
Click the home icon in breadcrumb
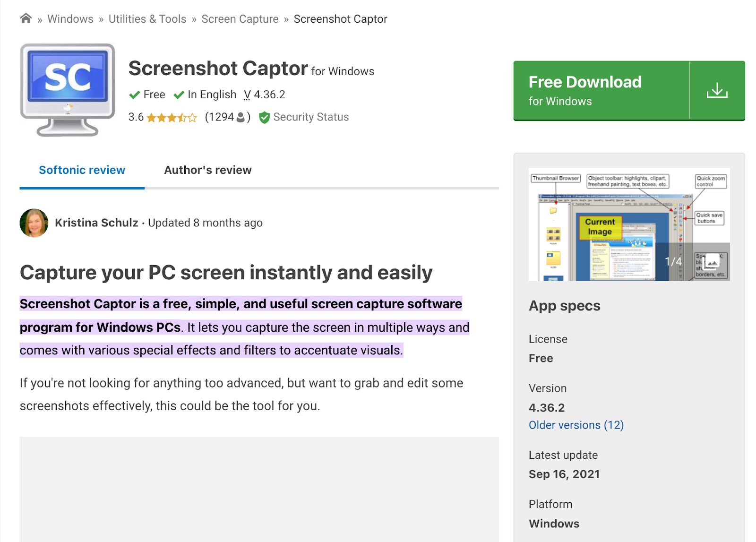point(26,18)
